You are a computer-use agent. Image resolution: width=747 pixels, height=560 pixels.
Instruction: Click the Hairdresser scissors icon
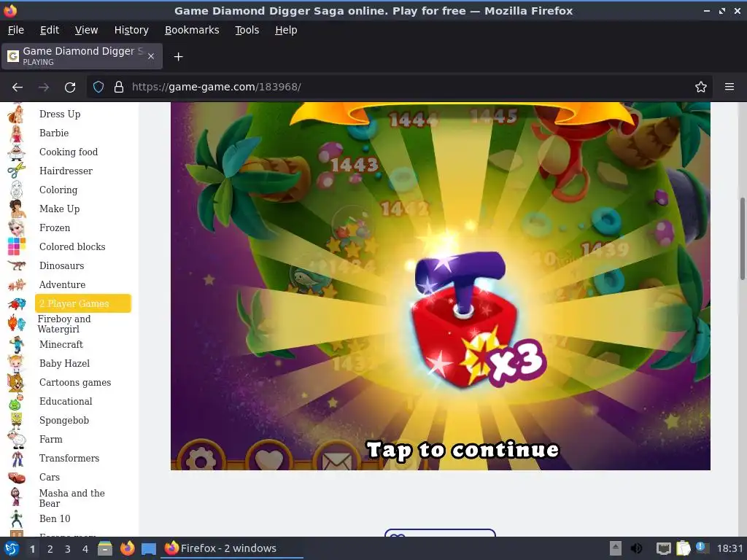(x=16, y=171)
